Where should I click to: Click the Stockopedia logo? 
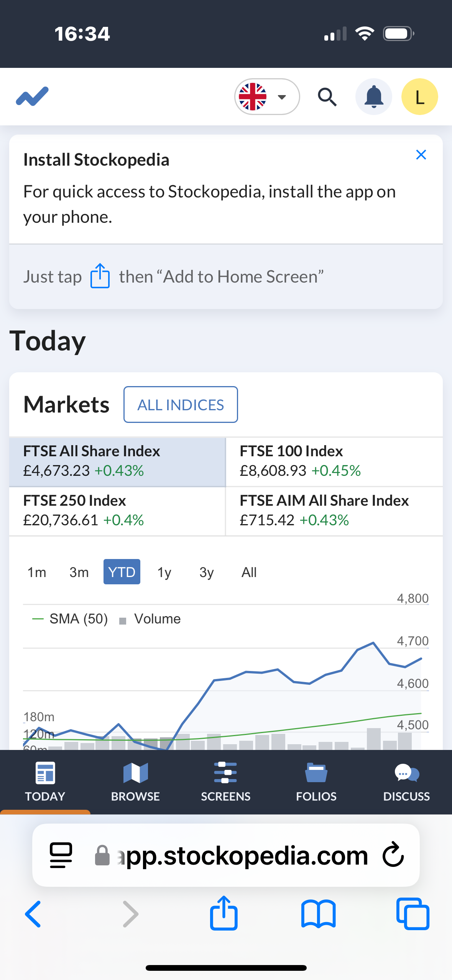click(32, 96)
